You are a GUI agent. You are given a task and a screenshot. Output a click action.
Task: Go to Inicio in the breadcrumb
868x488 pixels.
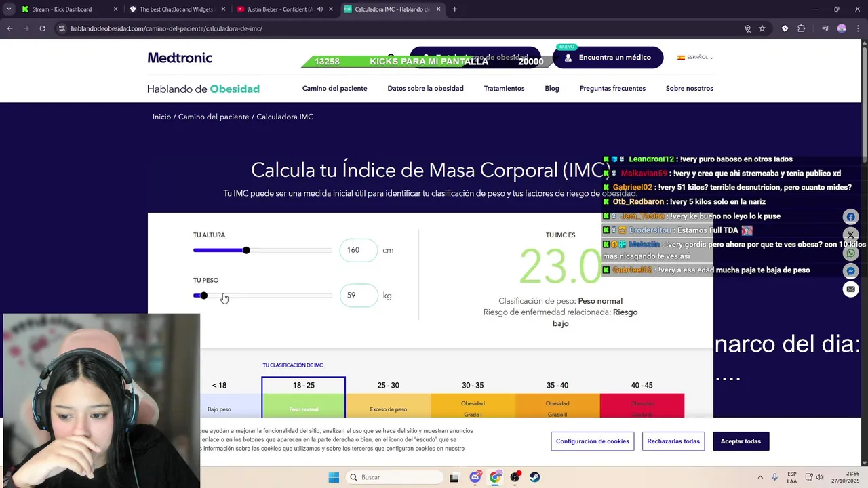(x=161, y=117)
